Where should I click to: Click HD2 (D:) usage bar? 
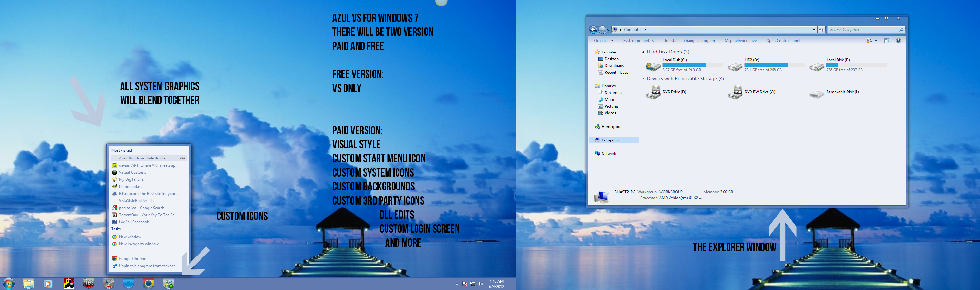click(775, 65)
